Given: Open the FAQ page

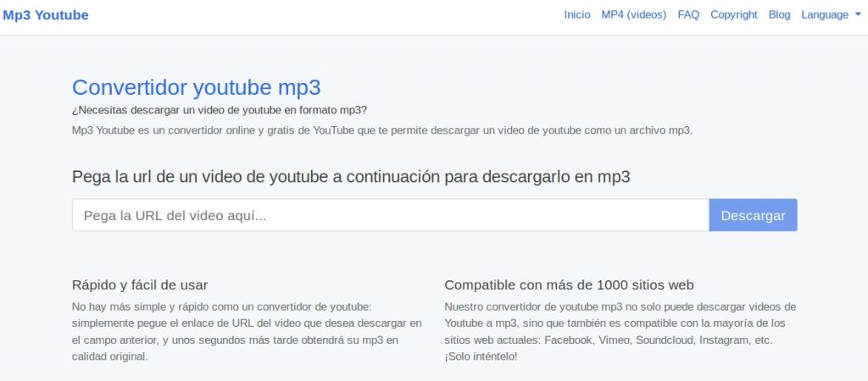Looking at the screenshot, I should point(688,15).
